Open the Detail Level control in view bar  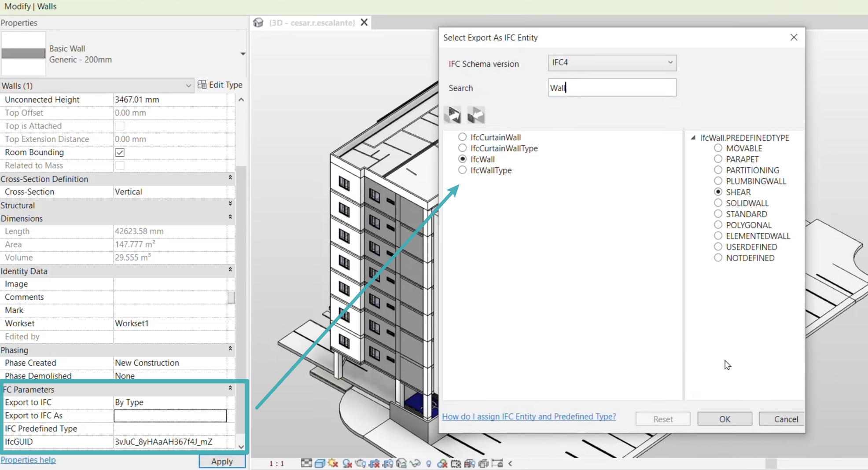point(306,463)
